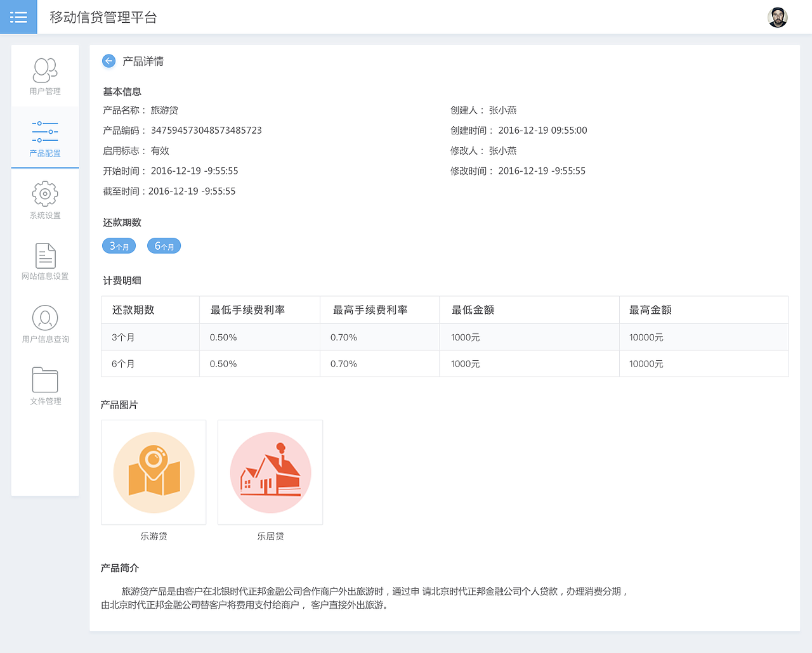Click the blue back arrow beside 产品详情
This screenshot has width=812, height=653.
click(x=108, y=61)
